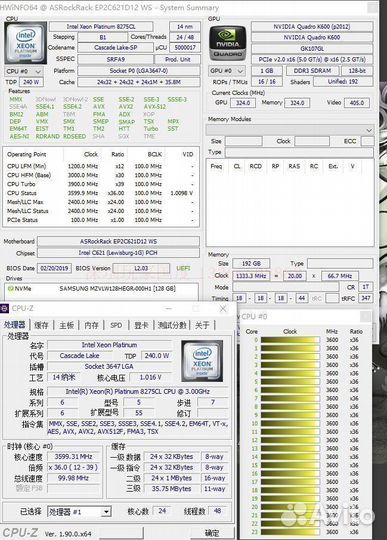The height and width of the screenshot is (540, 387).
Task: Click the NVIDIA Quadro logo image
Action: (x=228, y=43)
